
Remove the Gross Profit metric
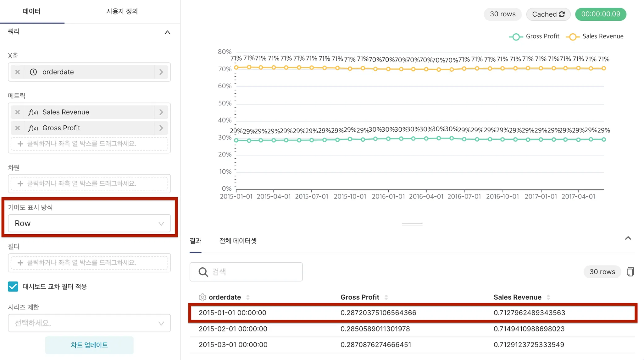[x=18, y=128]
